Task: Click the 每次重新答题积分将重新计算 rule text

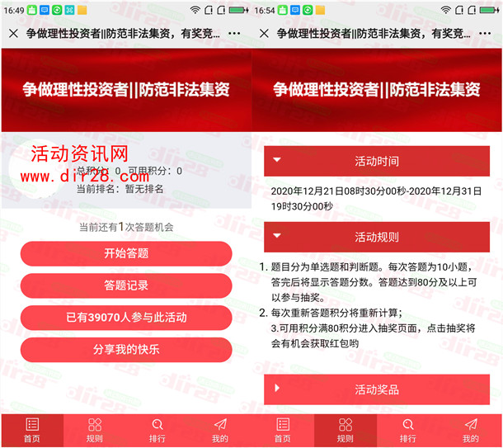Action: point(336,313)
